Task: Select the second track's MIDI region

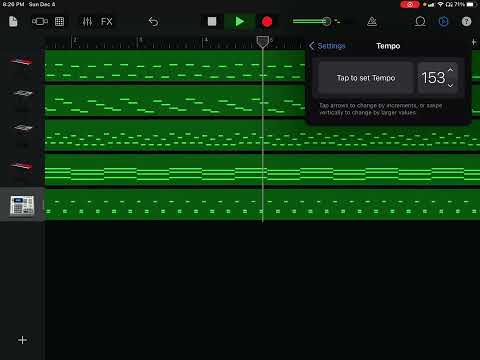Action: point(175,100)
